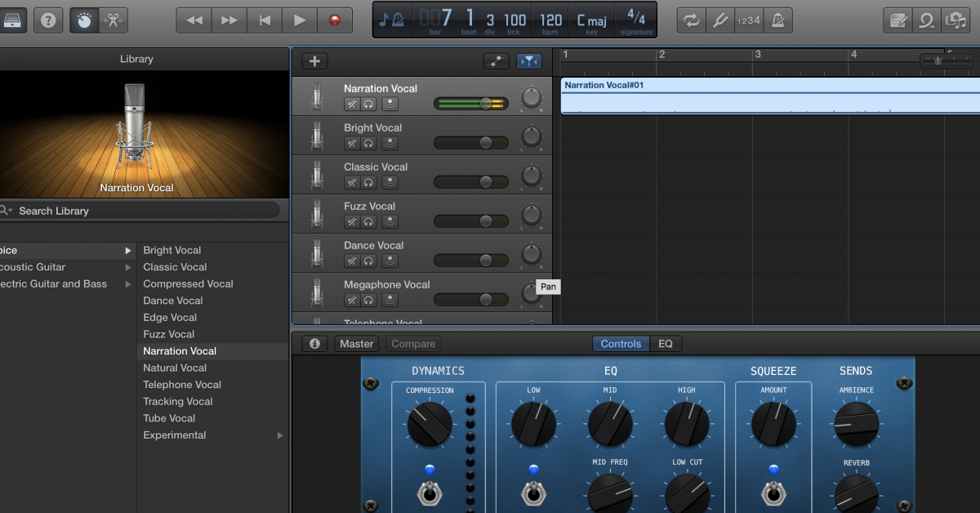Open the Quick Help question mark button
This screenshot has width=980, height=513.
click(48, 20)
